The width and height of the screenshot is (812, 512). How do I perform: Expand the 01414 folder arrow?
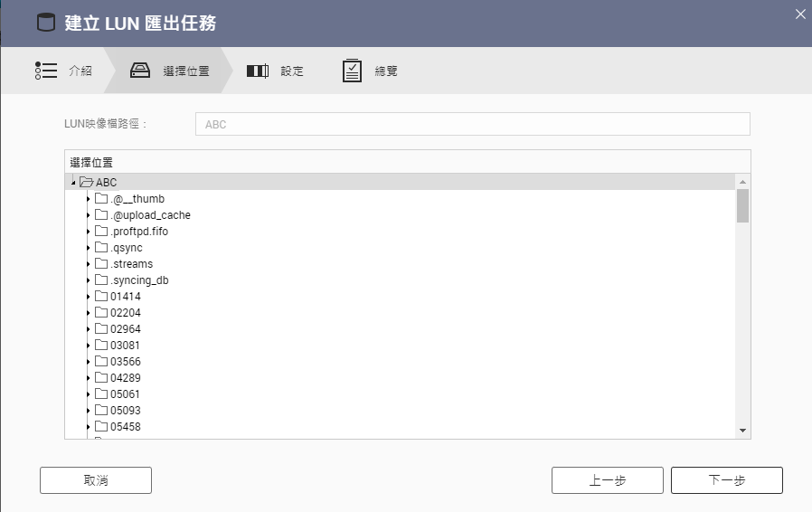[x=88, y=297]
